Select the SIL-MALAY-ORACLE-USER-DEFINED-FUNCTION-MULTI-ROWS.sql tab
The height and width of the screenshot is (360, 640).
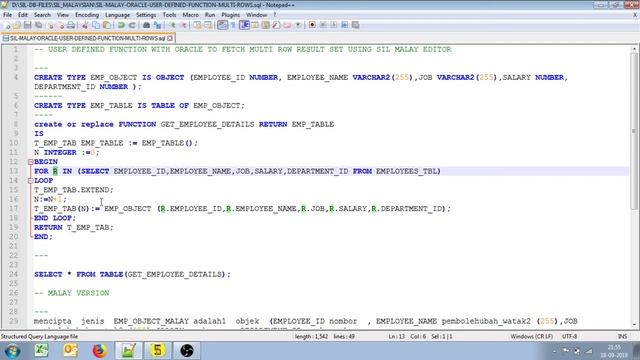[x=87, y=38]
